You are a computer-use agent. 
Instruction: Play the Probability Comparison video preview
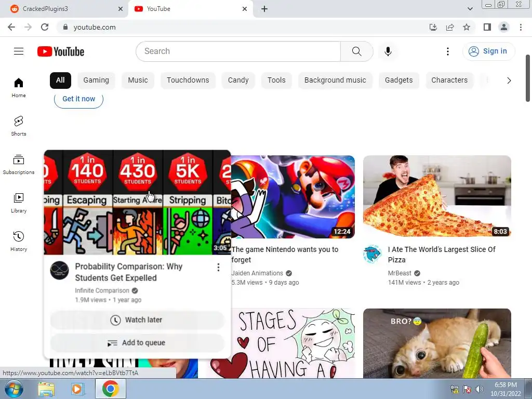pos(137,202)
